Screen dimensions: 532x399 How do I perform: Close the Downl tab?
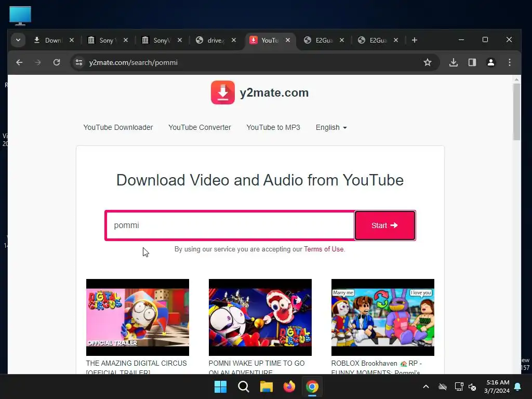click(72, 40)
